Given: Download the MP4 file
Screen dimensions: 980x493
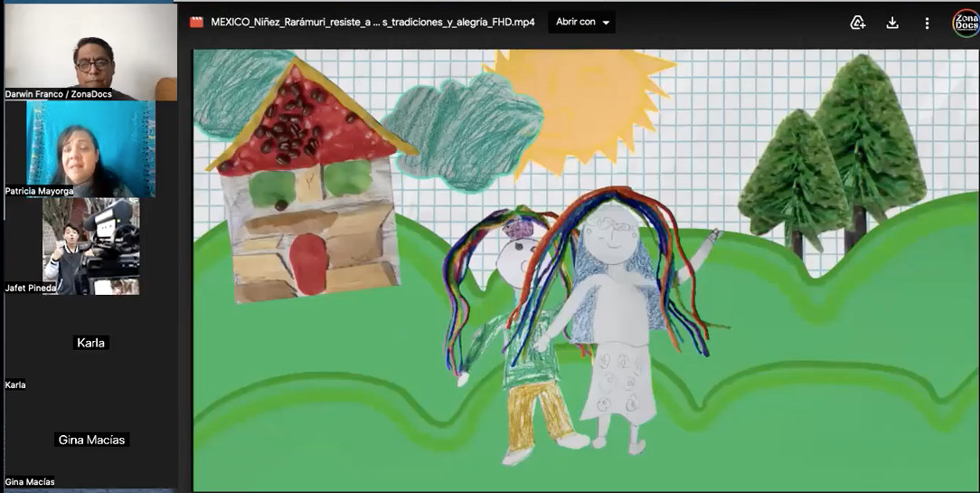Looking at the screenshot, I should [x=892, y=23].
